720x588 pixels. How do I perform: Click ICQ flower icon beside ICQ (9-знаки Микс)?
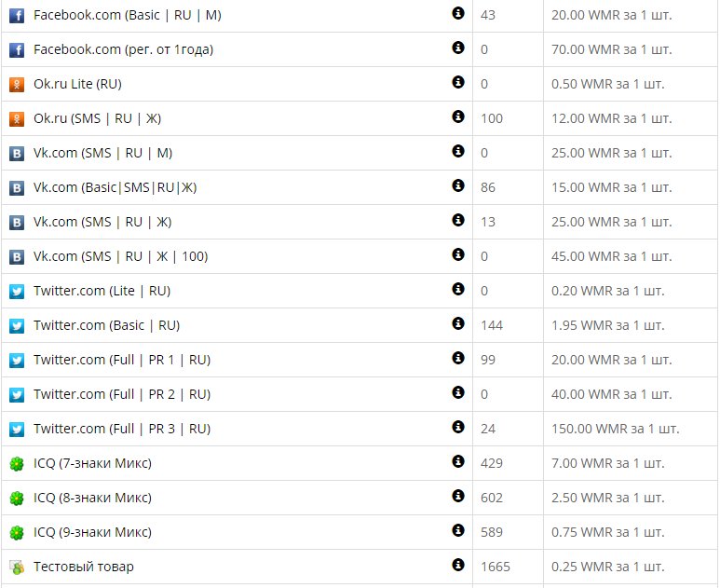[x=17, y=533]
